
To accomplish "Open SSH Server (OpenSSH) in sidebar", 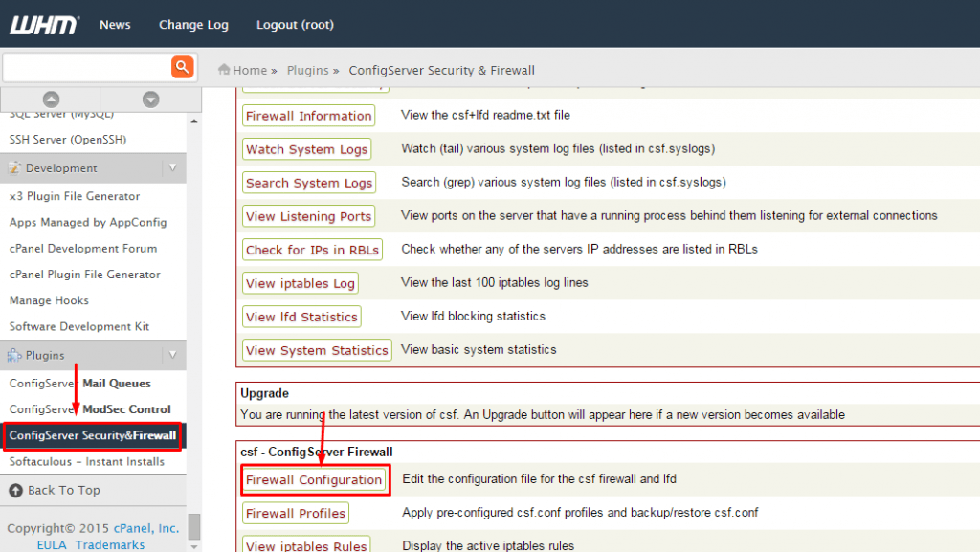I will (x=68, y=140).
